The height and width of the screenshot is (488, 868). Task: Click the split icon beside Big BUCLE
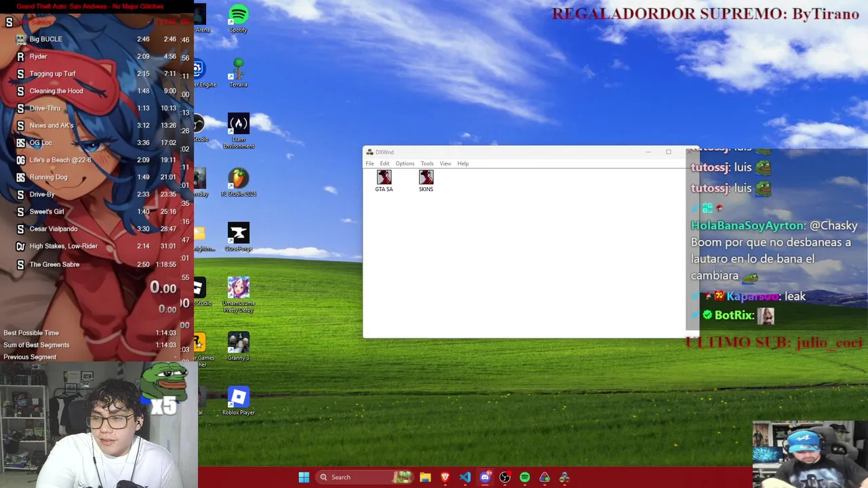[20, 39]
